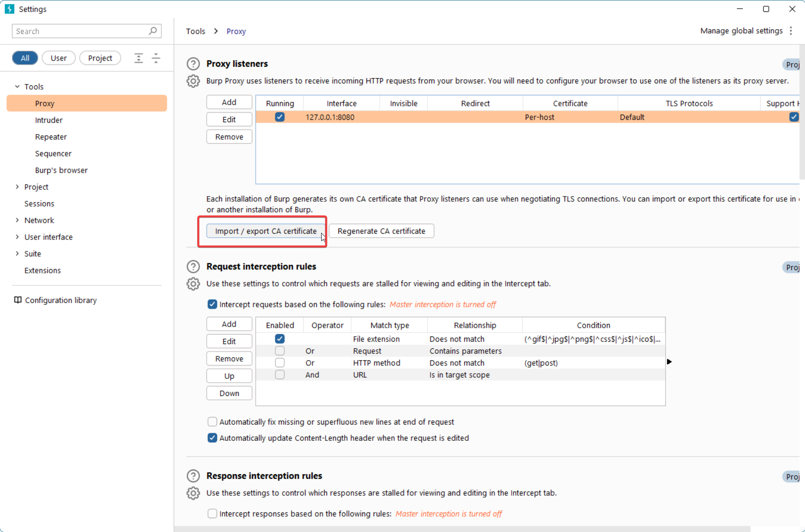Click the Request interception rules help icon
Screen dimensions: 805x532
pyautogui.click(x=193, y=267)
